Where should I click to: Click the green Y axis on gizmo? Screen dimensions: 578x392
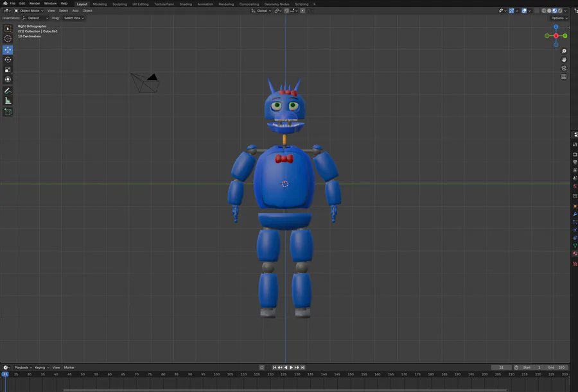[565, 36]
